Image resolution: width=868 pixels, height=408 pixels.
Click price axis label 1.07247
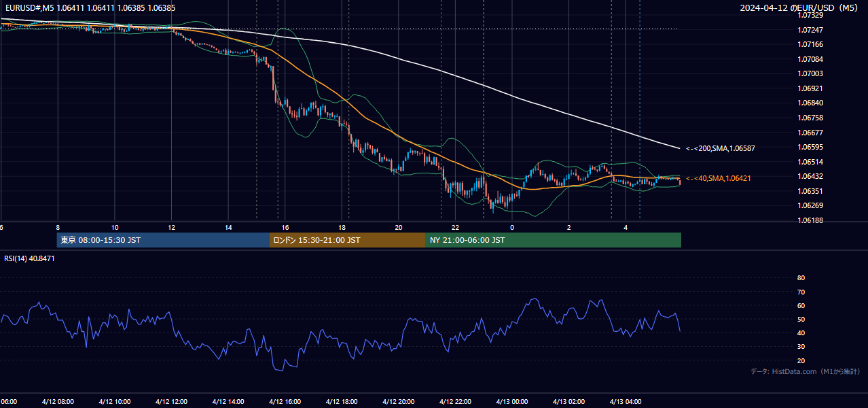point(810,30)
